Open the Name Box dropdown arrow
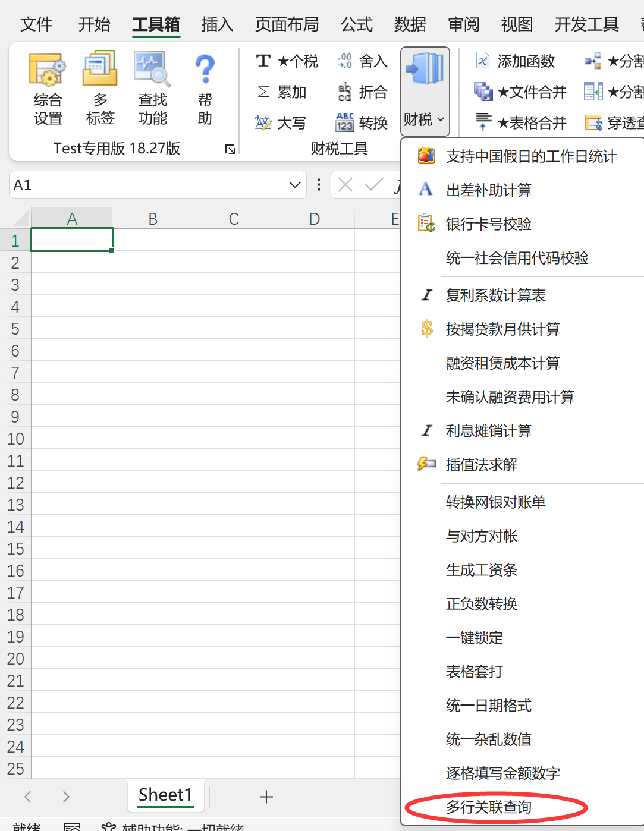The image size is (644, 831). point(294,185)
